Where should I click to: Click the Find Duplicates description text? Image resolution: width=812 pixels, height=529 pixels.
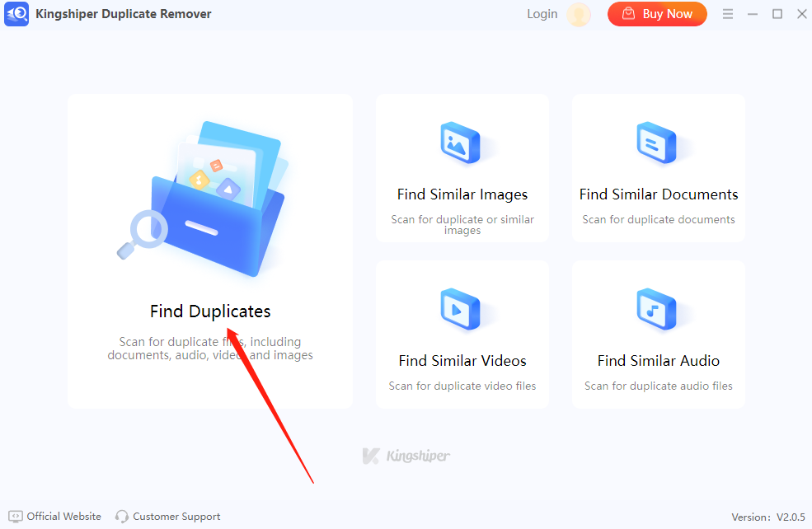coord(210,349)
